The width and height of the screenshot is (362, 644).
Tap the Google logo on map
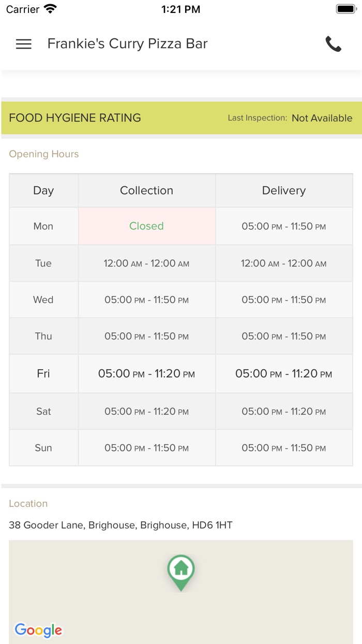tap(38, 630)
